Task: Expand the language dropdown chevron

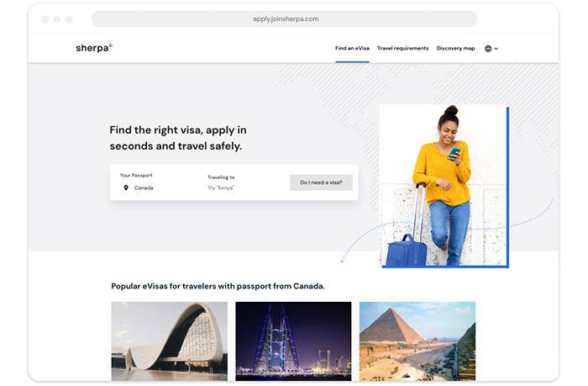Action: [x=496, y=49]
